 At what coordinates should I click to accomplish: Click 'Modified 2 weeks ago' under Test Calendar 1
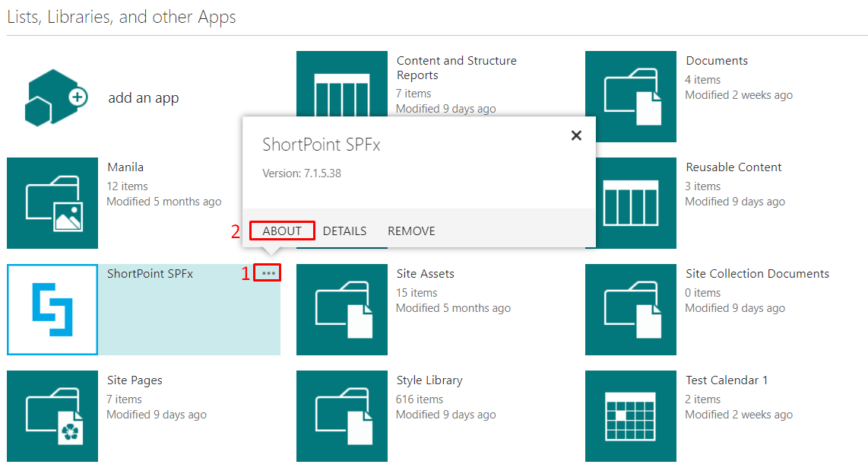[x=739, y=415]
